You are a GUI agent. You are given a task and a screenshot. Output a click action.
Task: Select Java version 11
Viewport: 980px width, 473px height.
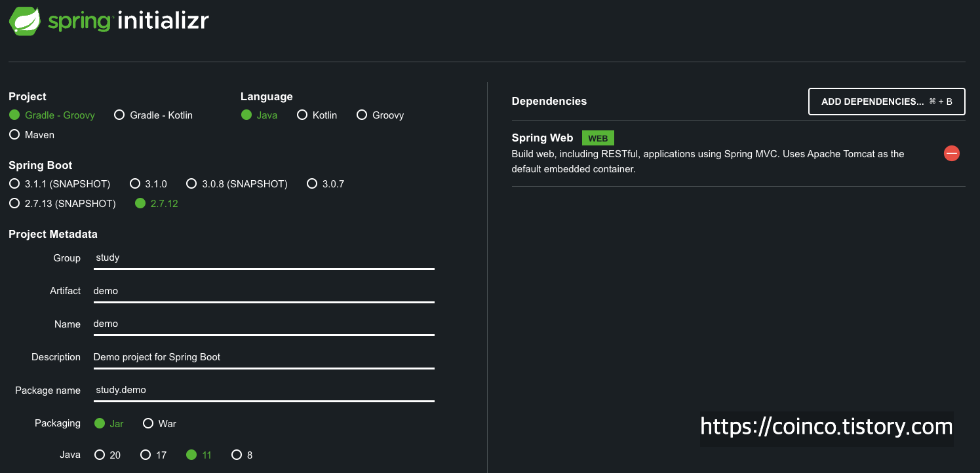coord(199,455)
